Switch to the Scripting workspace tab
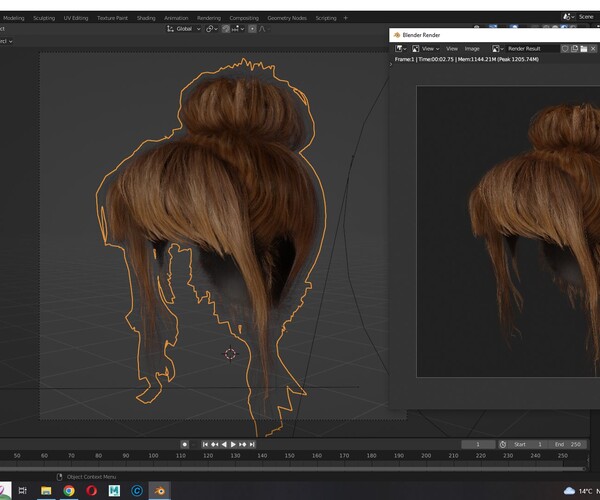The width and height of the screenshot is (600, 500). [326, 18]
